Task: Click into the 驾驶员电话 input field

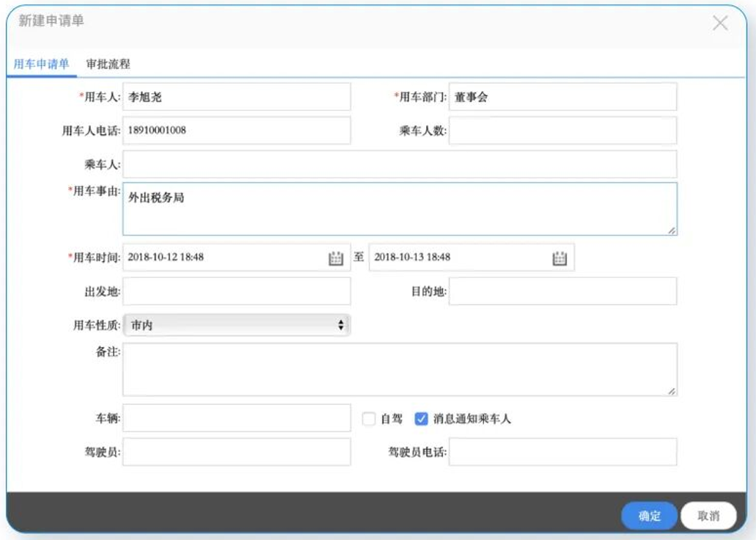Action: pos(562,452)
